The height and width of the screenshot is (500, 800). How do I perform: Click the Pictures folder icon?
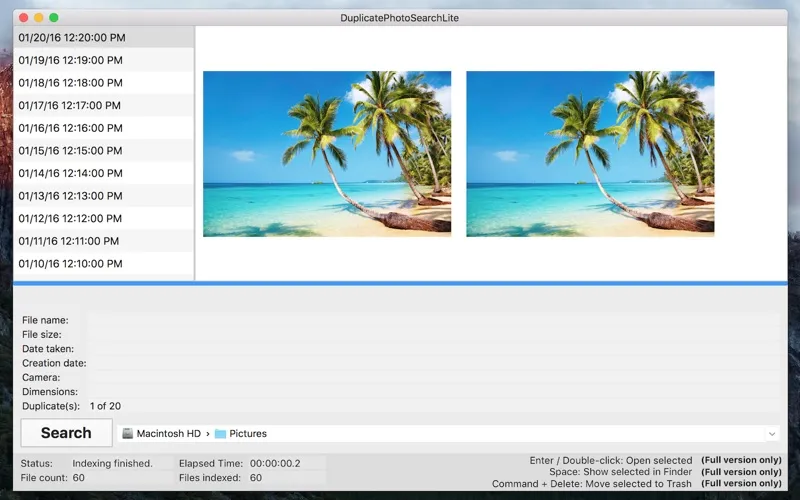pos(220,434)
